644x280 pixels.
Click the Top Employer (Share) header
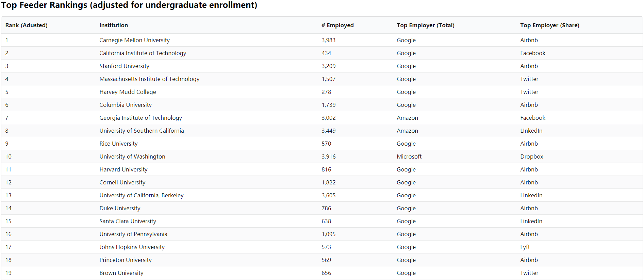click(x=549, y=25)
